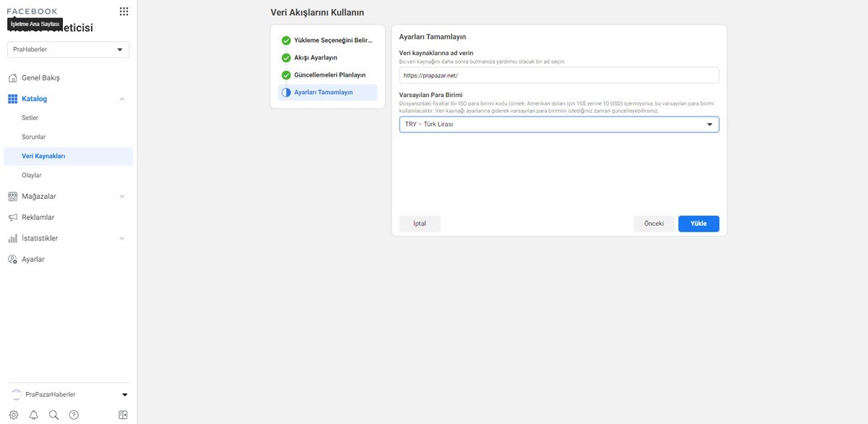The image size is (868, 424).
Task: Click the Katalog grid icon
Action: click(x=13, y=99)
